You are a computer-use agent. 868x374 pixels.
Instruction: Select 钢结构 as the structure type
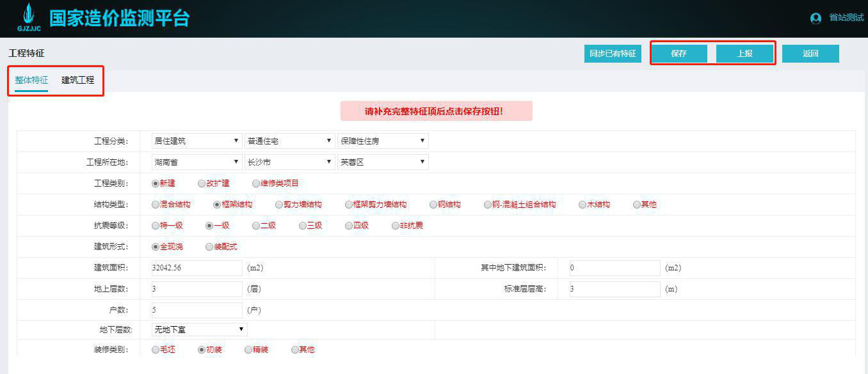pyautogui.click(x=433, y=205)
